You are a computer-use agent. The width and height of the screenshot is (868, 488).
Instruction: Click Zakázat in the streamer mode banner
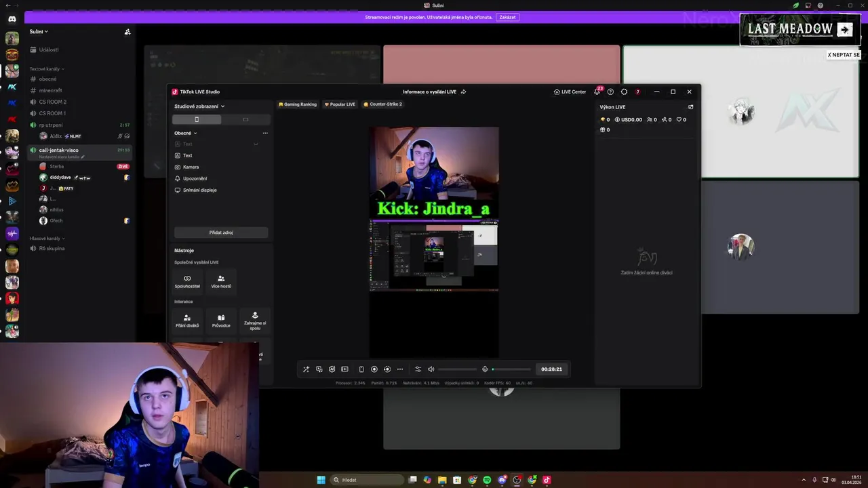tap(507, 17)
